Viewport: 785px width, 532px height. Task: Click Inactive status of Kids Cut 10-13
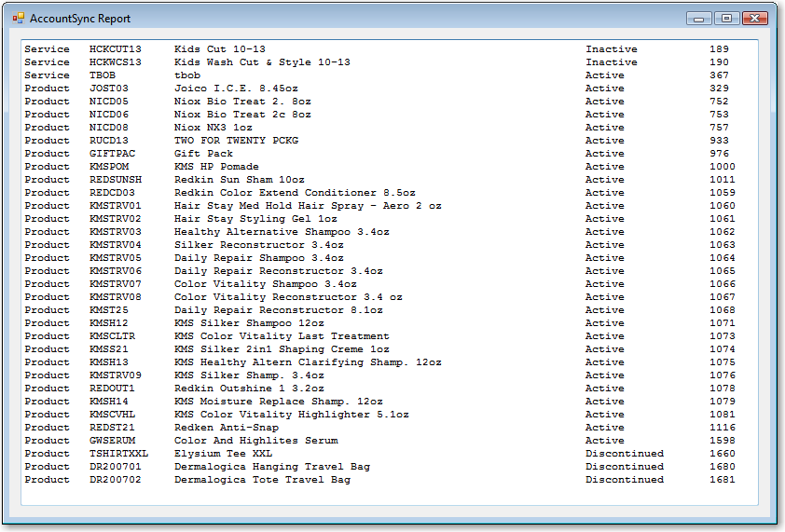[x=611, y=49]
